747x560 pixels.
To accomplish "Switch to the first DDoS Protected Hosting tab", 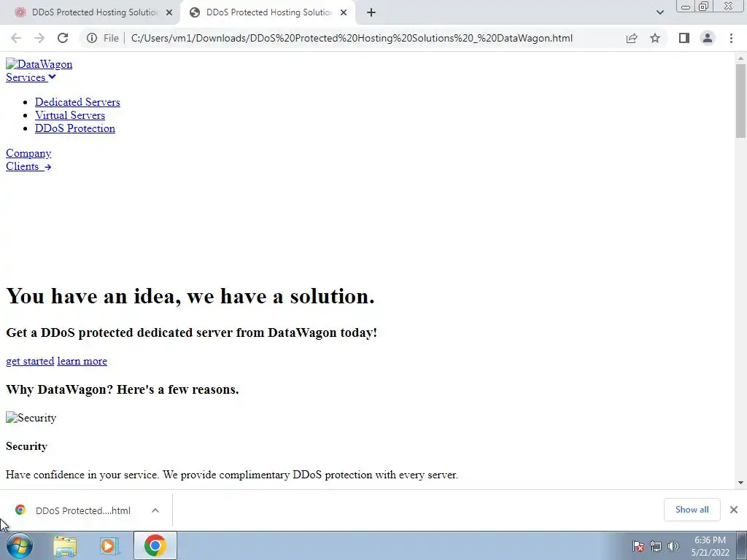I will (90, 12).
